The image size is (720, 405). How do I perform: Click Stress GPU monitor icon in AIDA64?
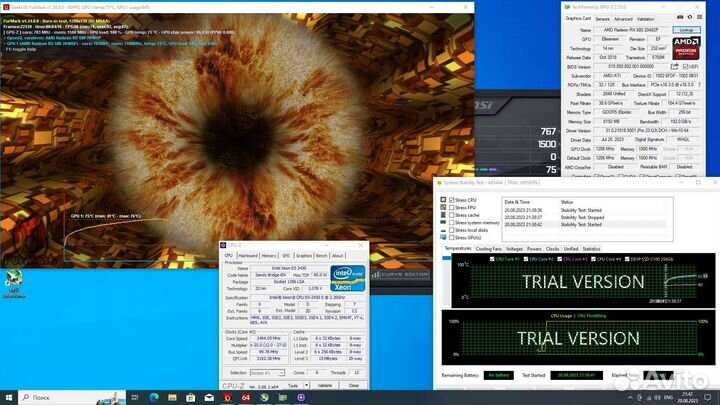click(x=443, y=237)
